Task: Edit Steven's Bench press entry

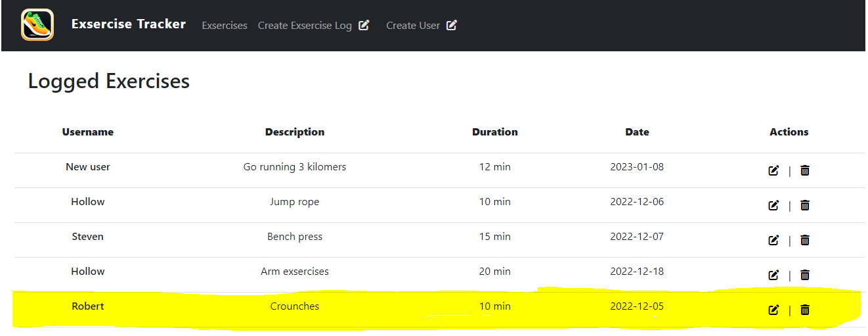Action: coord(773,240)
